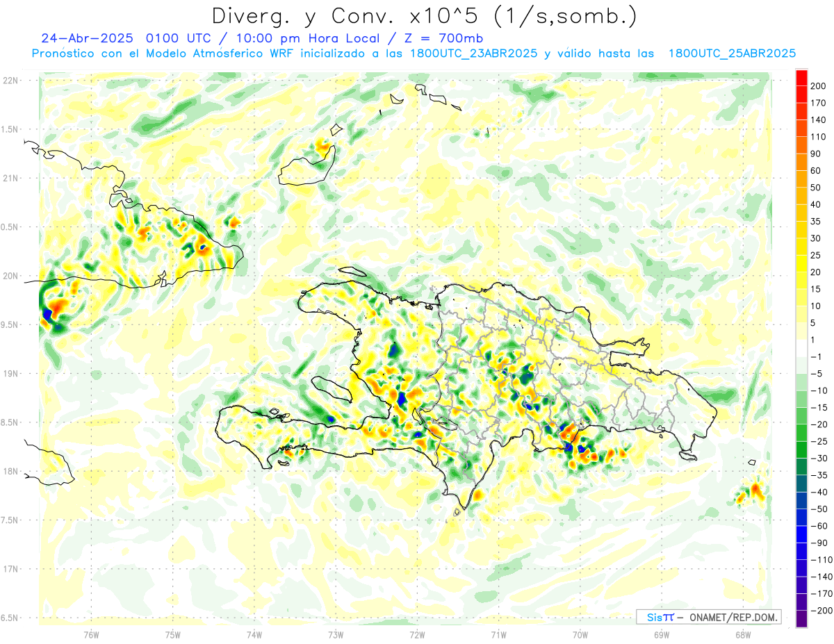
Task: Click the '-40' color scale value
Action: click(x=819, y=492)
